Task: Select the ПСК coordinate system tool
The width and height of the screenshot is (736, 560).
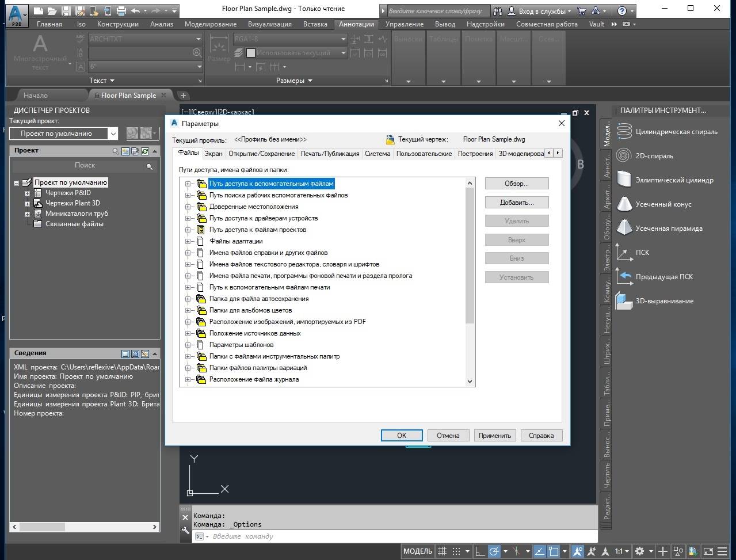Action: click(632, 253)
